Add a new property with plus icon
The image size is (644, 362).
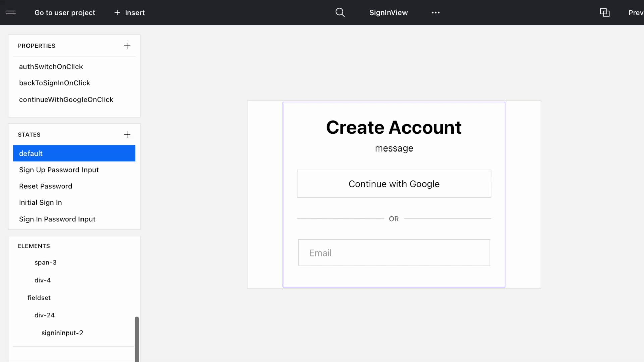pos(127,46)
